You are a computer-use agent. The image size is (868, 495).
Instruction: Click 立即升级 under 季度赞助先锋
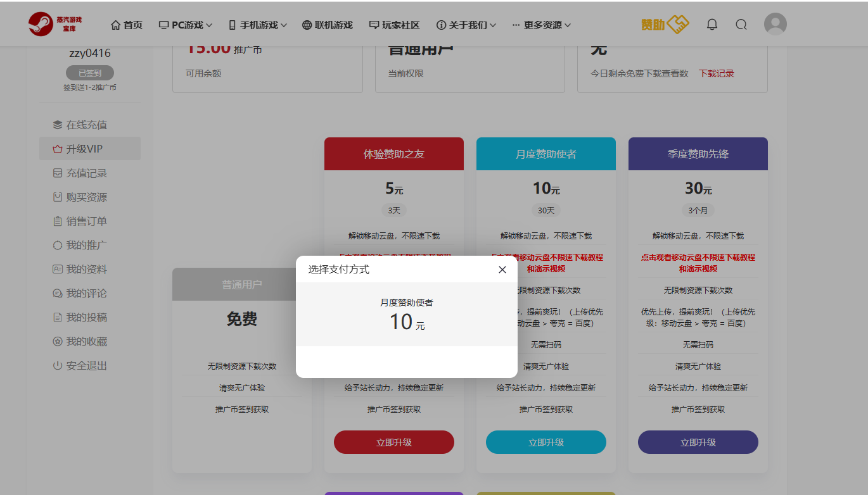698,442
